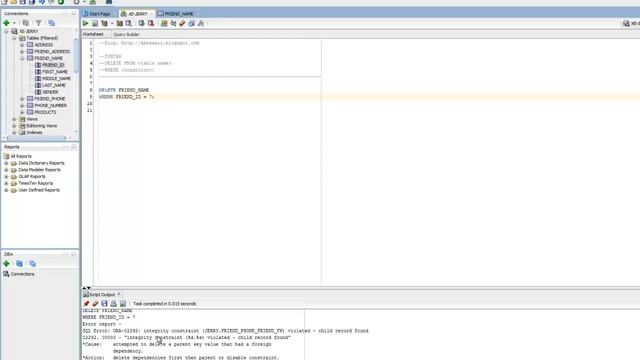Click the SQL History icon in worksheet toolbar
This screenshot has width=640, height=360.
[191, 24]
